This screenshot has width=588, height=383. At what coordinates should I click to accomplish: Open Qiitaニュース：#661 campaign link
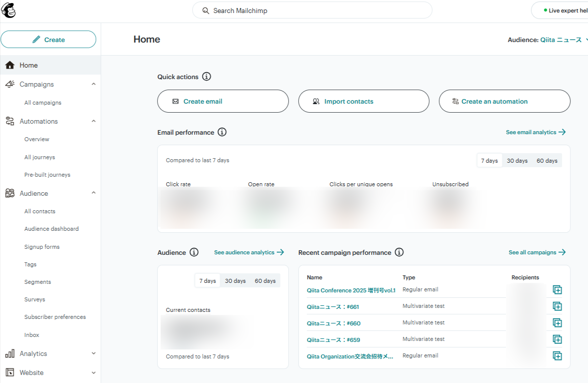(x=333, y=307)
